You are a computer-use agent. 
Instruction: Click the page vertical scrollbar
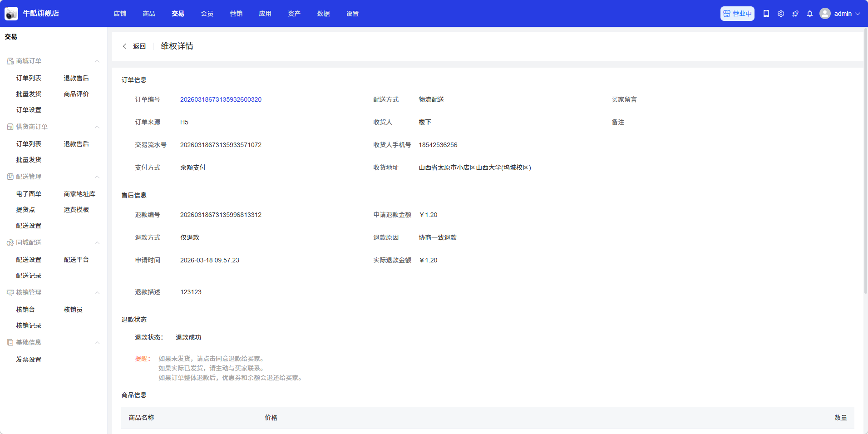pyautogui.click(x=865, y=159)
